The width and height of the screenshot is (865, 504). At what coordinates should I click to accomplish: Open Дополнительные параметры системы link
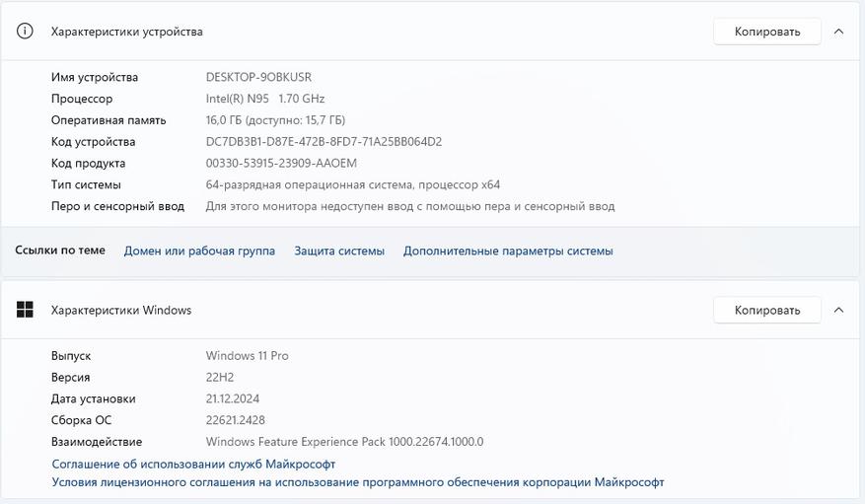(508, 251)
